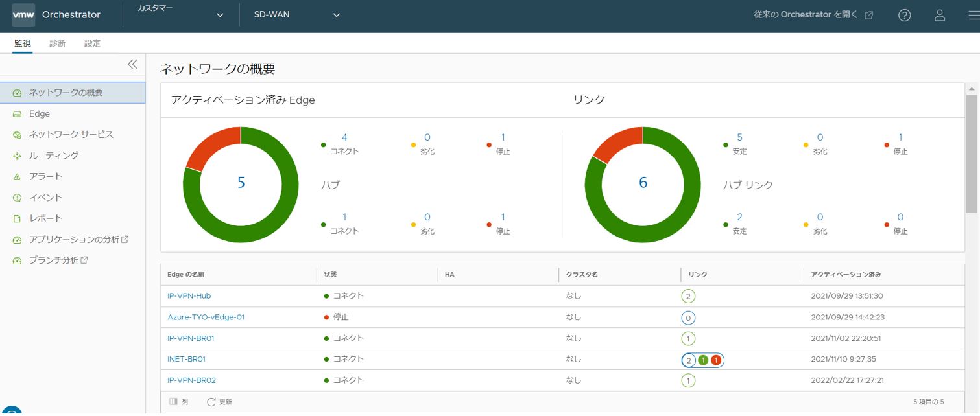Click the イベント clock icon in sidebar
980x416 pixels.
(x=18, y=198)
